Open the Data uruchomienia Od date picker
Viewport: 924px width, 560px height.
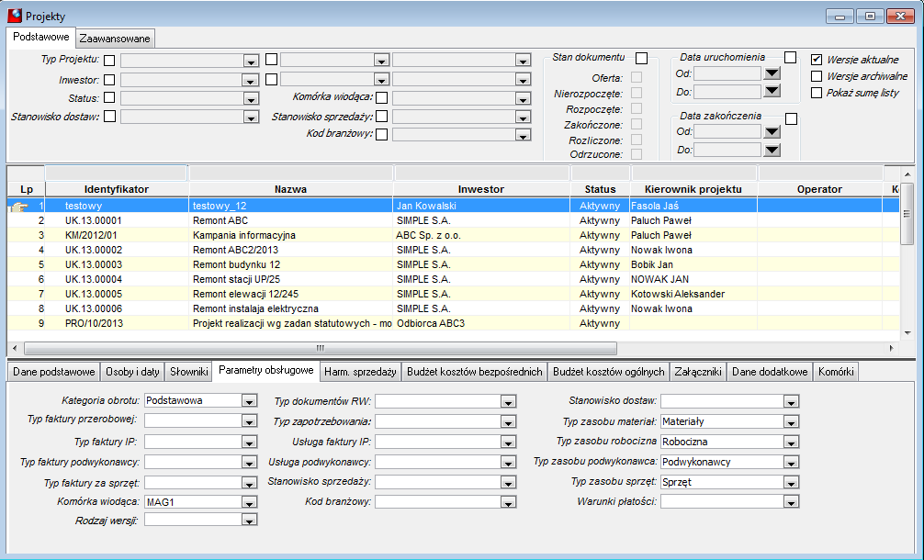(x=772, y=73)
